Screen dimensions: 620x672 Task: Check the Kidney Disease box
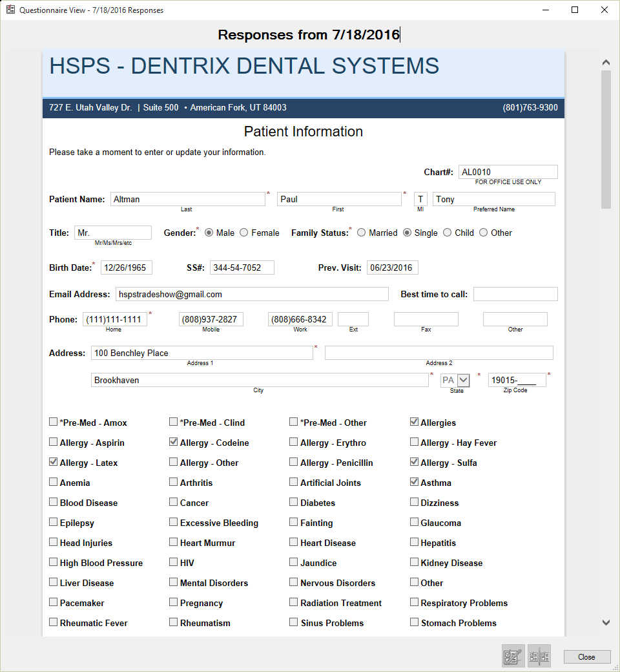coord(414,562)
